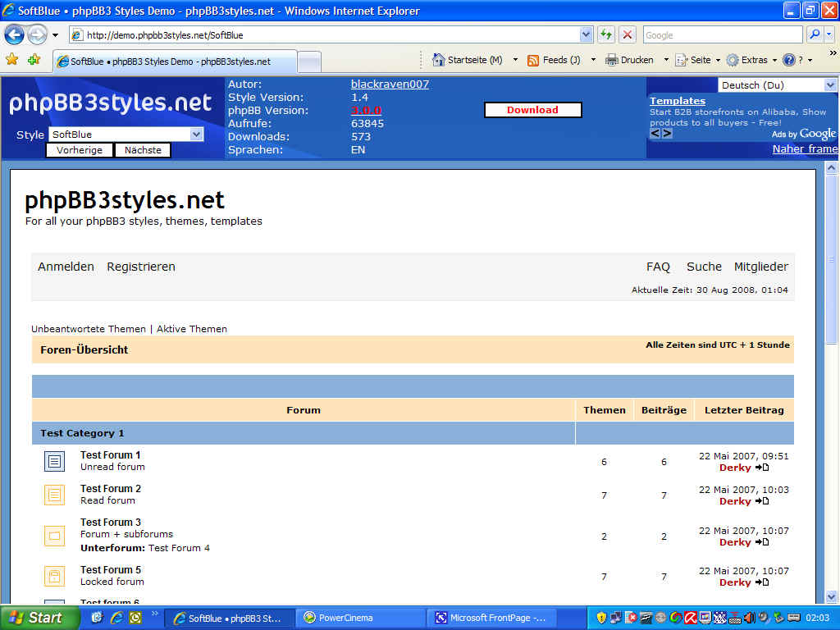This screenshot has height=630, width=840.
Task: Click the Favorites Center star icon
Action: pyautogui.click(x=11, y=59)
